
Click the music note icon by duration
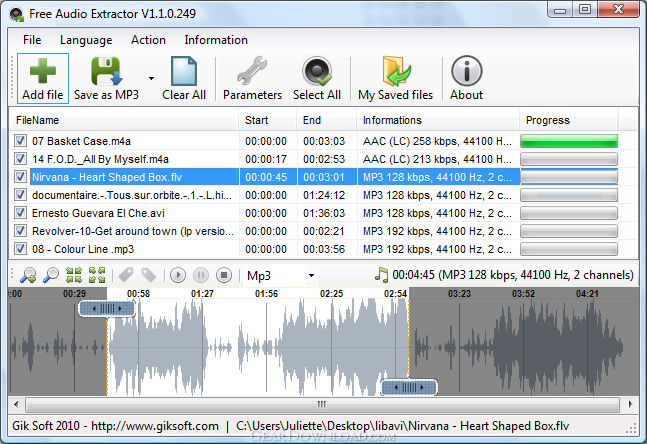coord(382,275)
